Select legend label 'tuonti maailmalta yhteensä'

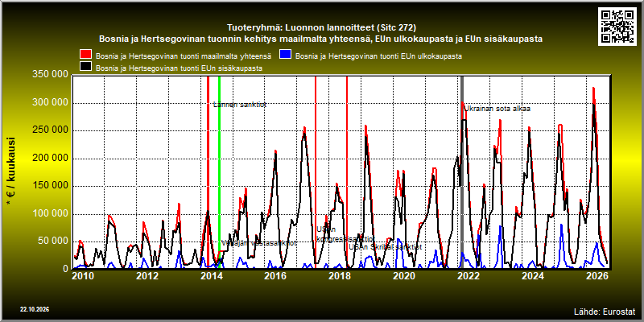[x=184, y=56]
